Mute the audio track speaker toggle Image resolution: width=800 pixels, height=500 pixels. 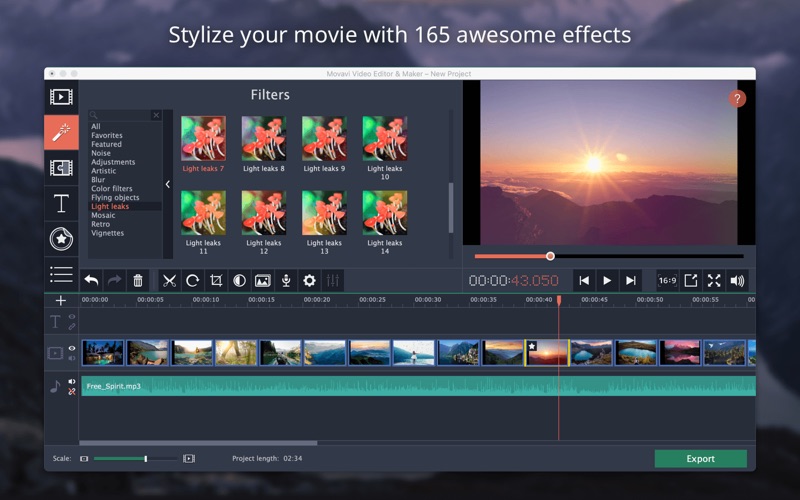pyautogui.click(x=71, y=381)
